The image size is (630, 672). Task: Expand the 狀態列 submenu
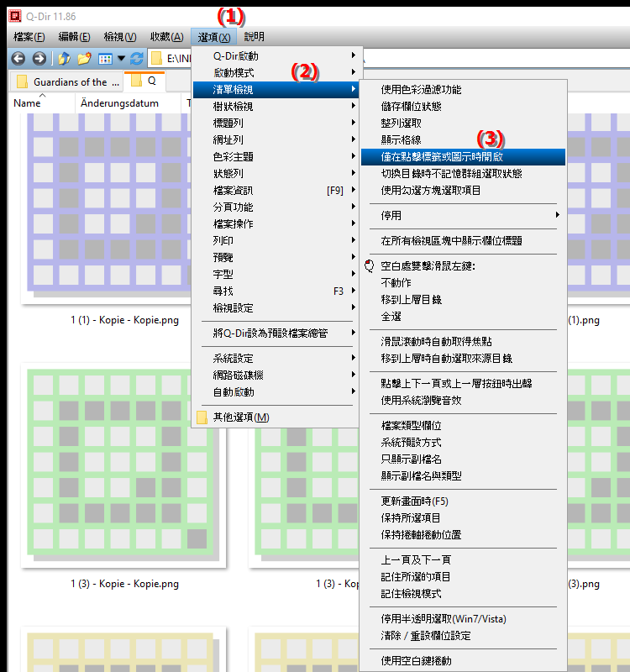coord(276,174)
